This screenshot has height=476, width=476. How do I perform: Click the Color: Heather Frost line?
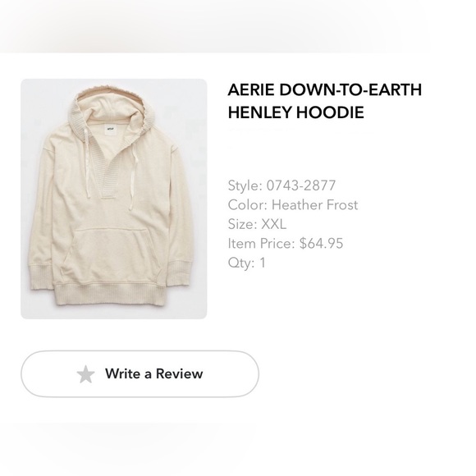coord(293,204)
